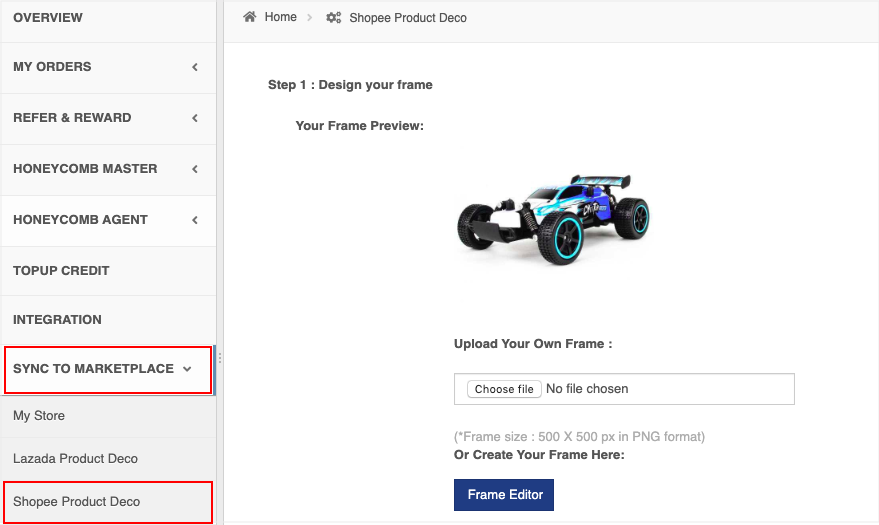
Task: Expand the Honeycomb Agent chevron
Action: 195,220
